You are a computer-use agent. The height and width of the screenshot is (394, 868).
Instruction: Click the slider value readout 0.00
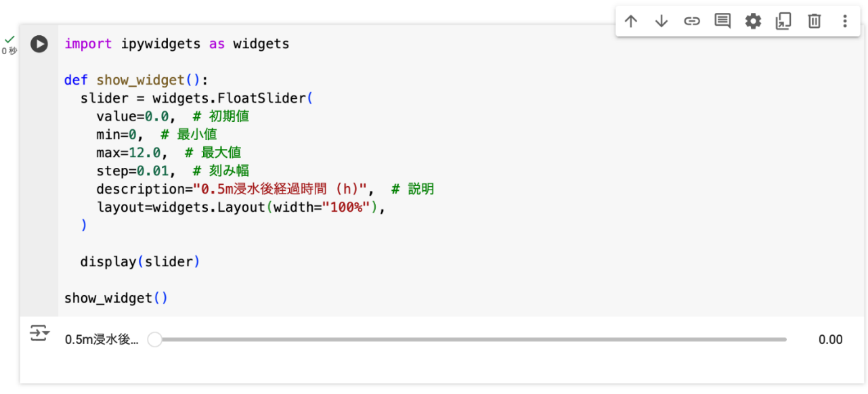pos(830,340)
